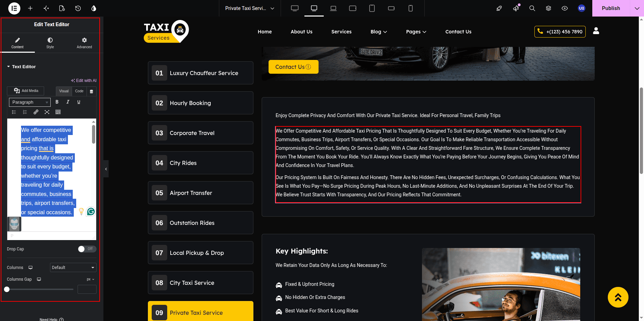The height and width of the screenshot is (321, 644).
Task: Open the rocket launch icon in top bar
Action: [499, 8]
